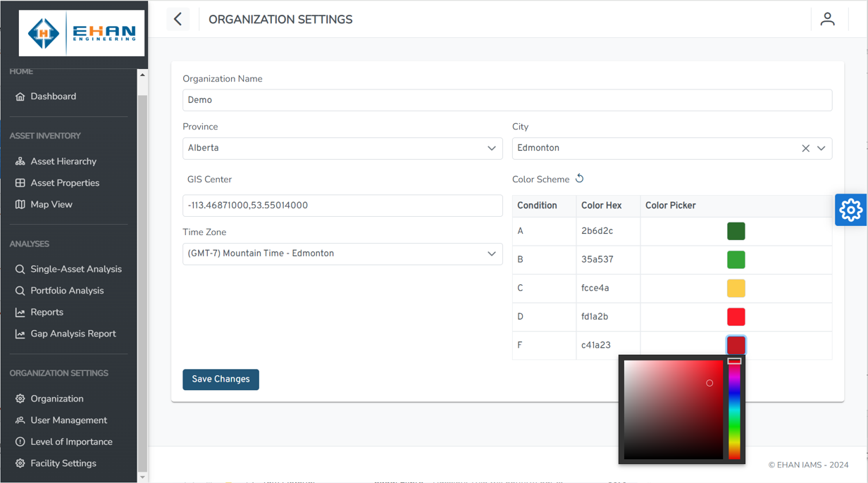Image resolution: width=868 pixels, height=483 pixels.
Task: Open Dashboard from the sidebar
Action: pyautogui.click(x=53, y=96)
